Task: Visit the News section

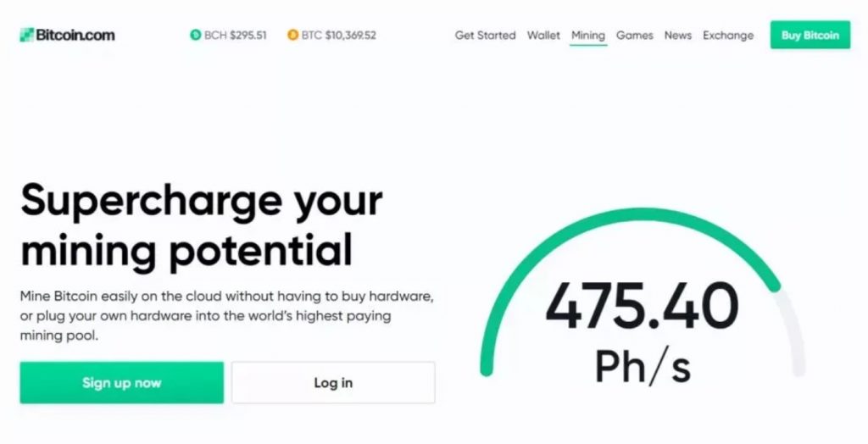Action: 677,36
